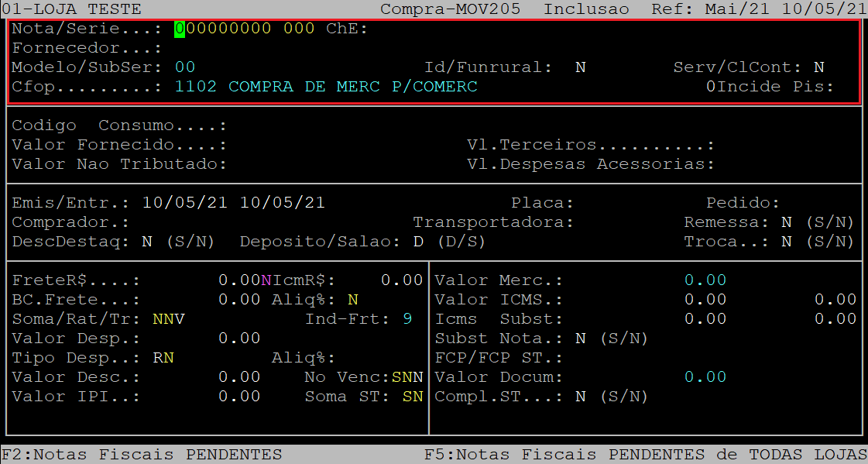Select the Ind-Frt value 9
The image size is (868, 464).
tap(407, 319)
